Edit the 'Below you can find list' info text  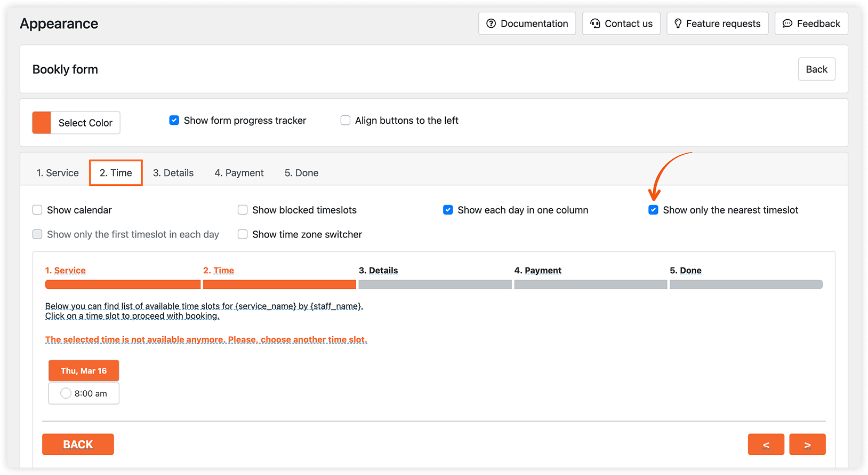coord(204,311)
